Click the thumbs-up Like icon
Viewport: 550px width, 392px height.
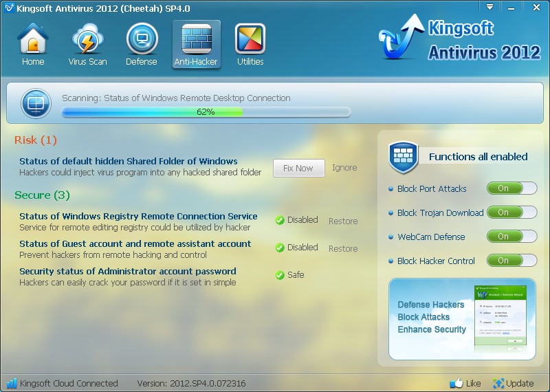(456, 382)
